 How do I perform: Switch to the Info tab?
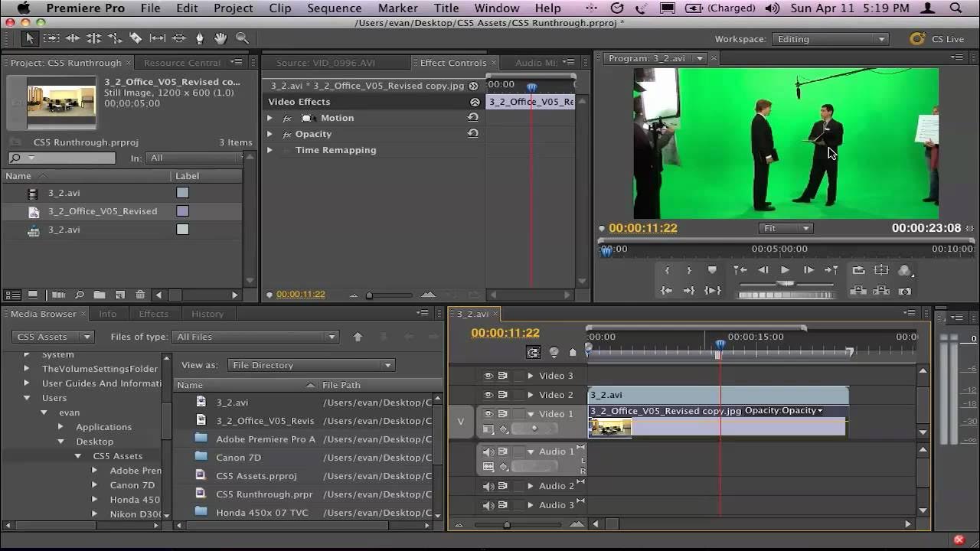[x=107, y=314]
